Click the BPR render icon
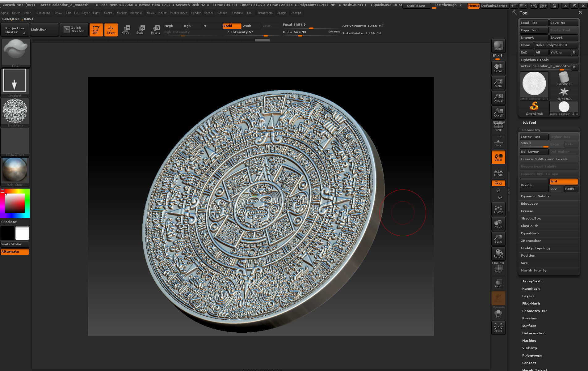588x371 pixels. (x=498, y=46)
